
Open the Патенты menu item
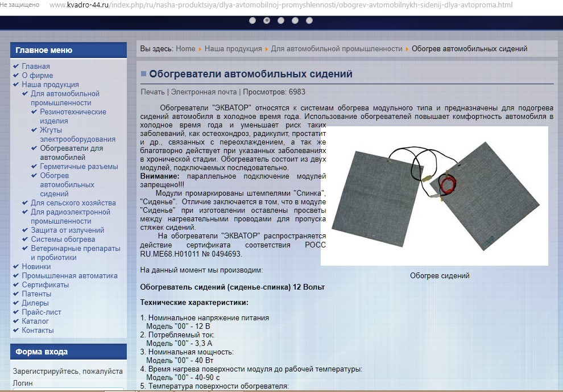click(36, 294)
